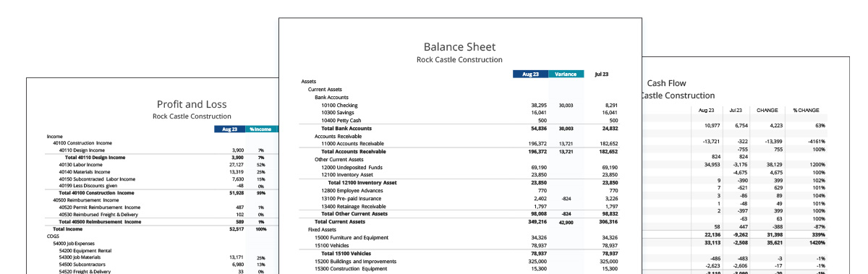Click the Total Current Assets variance 42,900

[566, 222]
